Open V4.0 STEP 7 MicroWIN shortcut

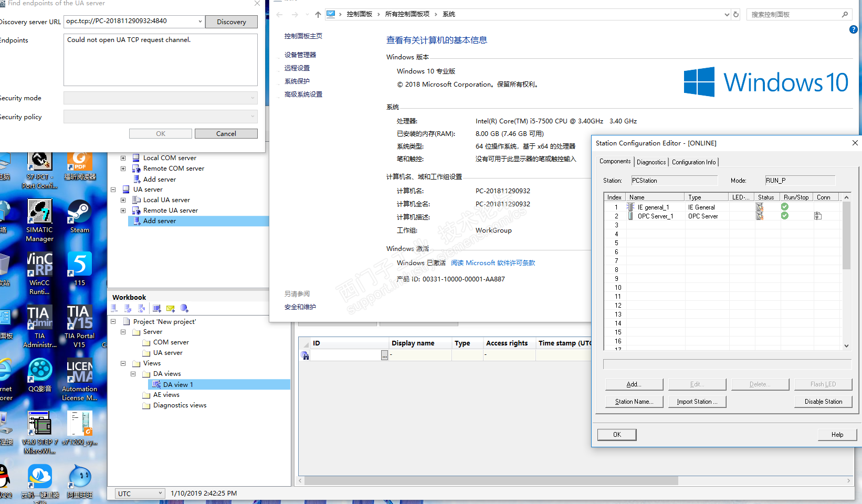(39, 432)
